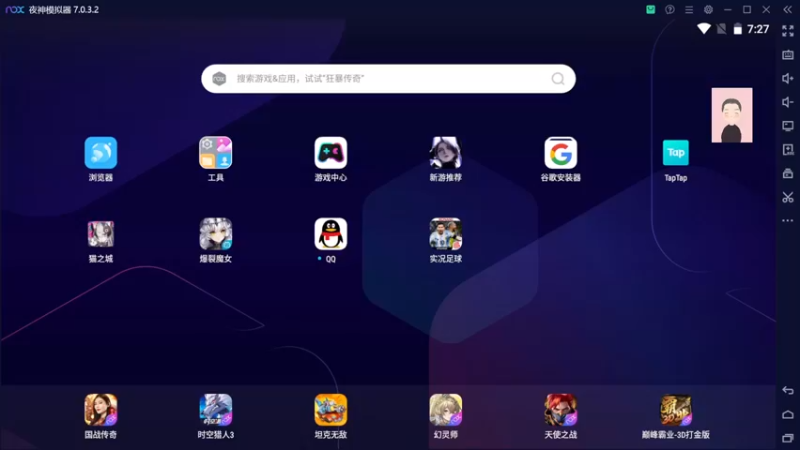The width and height of the screenshot is (800, 450).
Task: Toggle fullscreen in the Nox sidebar
Action: (788, 31)
